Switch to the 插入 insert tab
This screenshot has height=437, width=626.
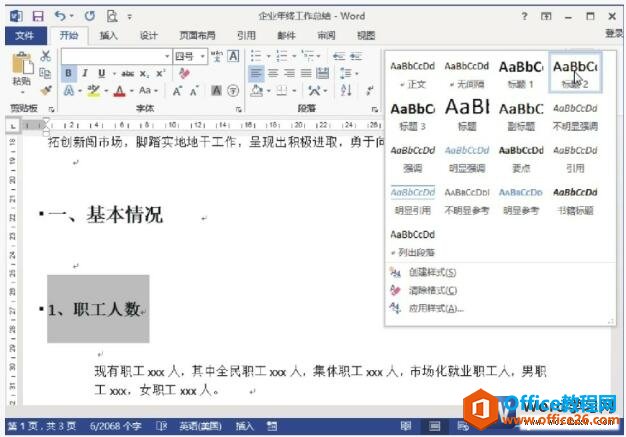click(109, 36)
